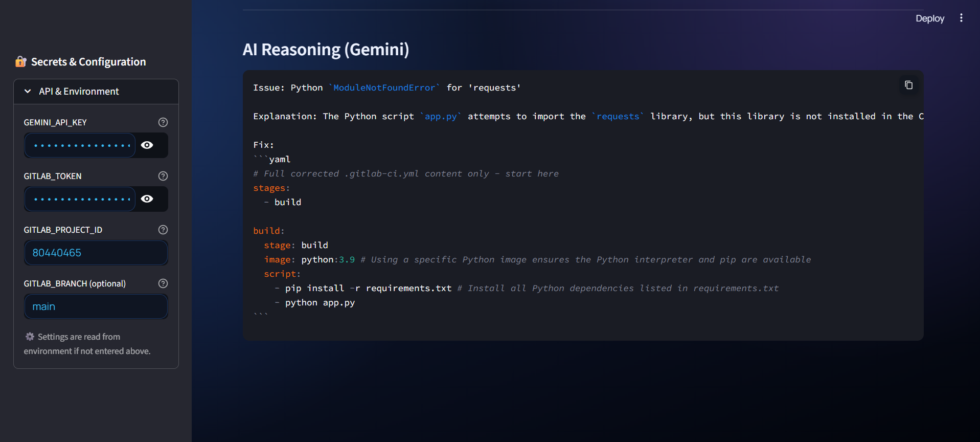Screen dimensions: 980x442
Task: Click the 'stages:' line in YAML
Action: (x=271, y=188)
